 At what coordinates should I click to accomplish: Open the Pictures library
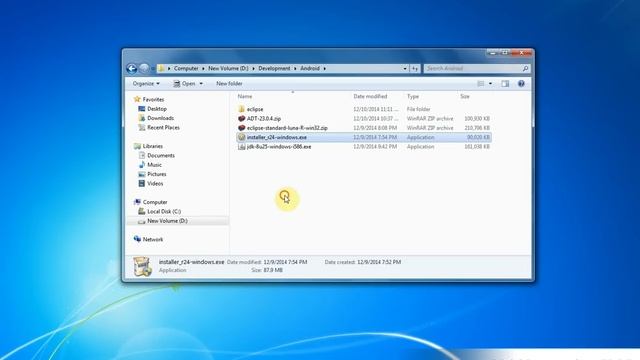157,174
